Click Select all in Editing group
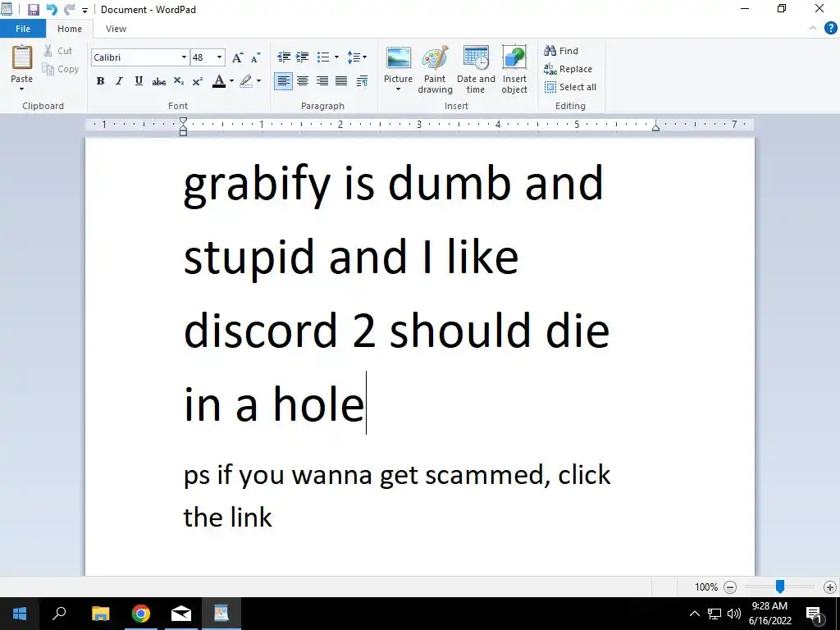The image size is (840, 630). coord(570,87)
